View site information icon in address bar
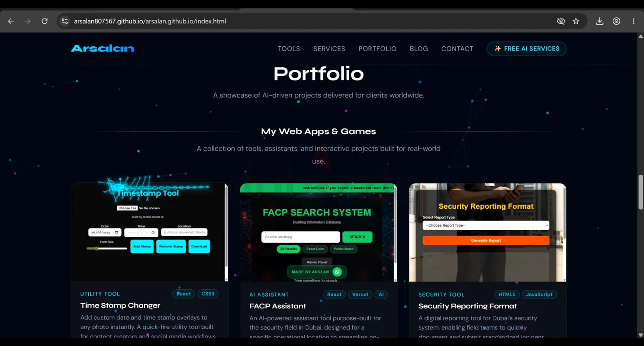This screenshot has width=644, height=346. (x=64, y=21)
